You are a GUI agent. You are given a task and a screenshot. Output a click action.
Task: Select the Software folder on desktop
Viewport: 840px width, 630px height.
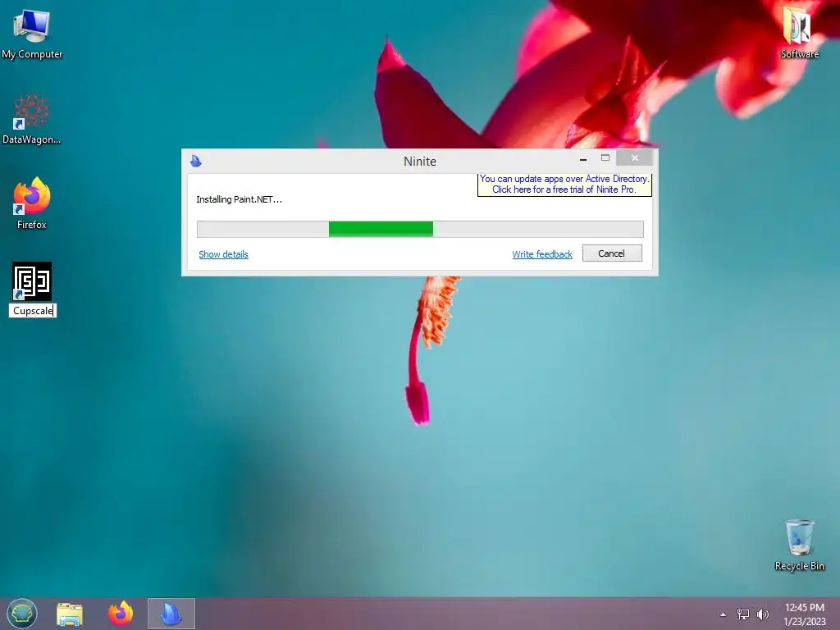799,32
